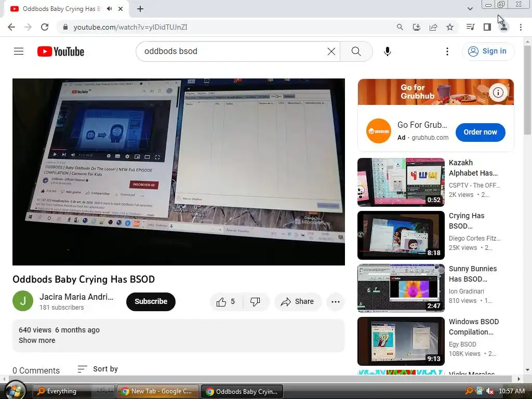This screenshot has width=532, height=399.
Task: Open ad info icon on Grubhub banner
Action: click(x=498, y=92)
